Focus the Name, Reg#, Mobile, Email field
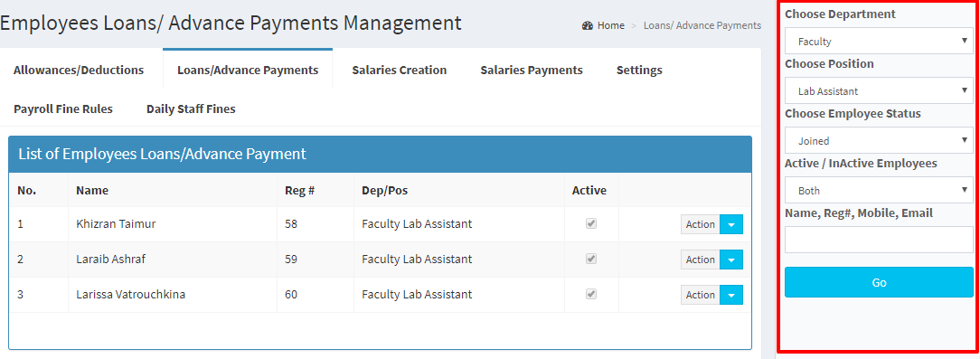The height and width of the screenshot is (359, 980). (x=879, y=240)
